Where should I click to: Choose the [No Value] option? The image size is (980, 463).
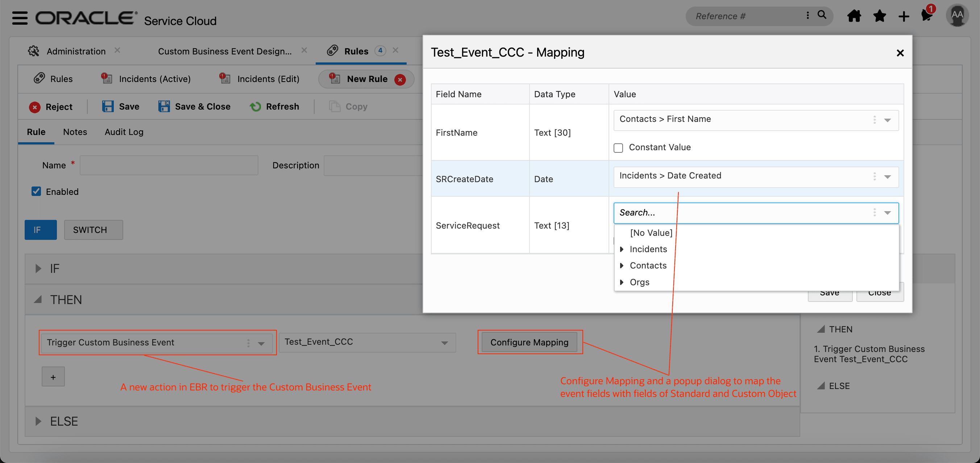[651, 233]
